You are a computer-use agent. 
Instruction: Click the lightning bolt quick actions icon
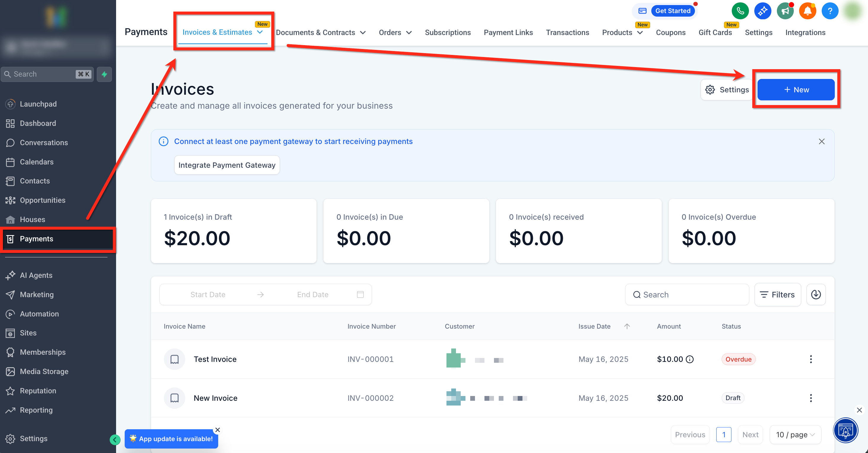pos(104,74)
